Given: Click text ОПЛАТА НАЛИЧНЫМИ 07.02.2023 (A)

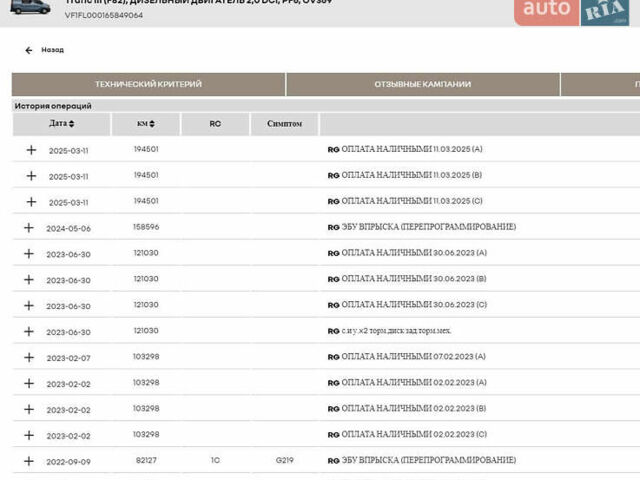Looking at the screenshot, I should 413,357.
